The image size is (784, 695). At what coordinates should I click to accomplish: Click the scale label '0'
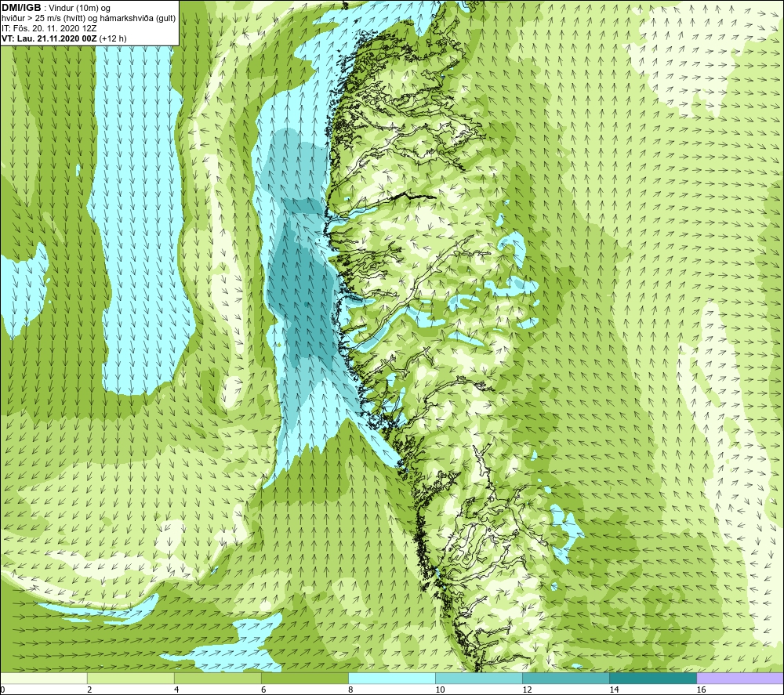pyautogui.click(x=3, y=690)
